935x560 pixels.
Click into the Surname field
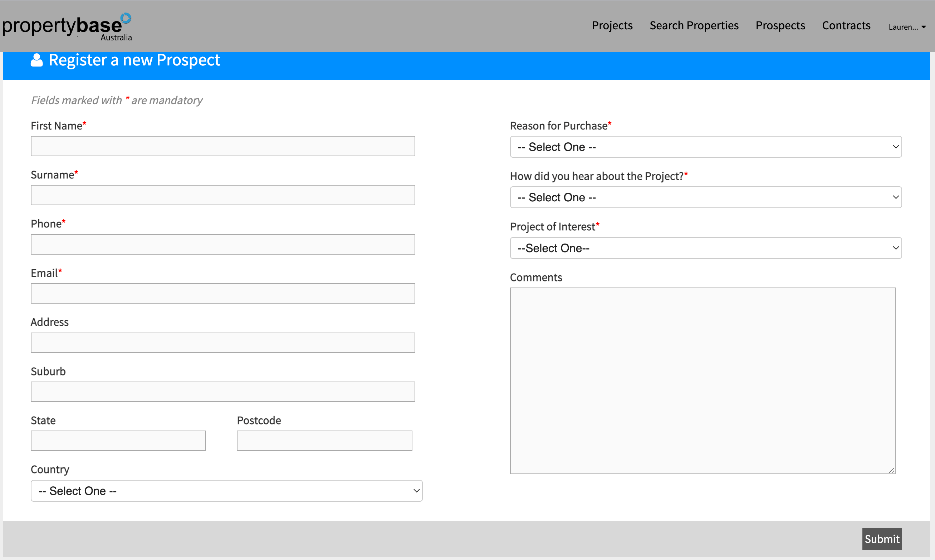pyautogui.click(x=223, y=195)
